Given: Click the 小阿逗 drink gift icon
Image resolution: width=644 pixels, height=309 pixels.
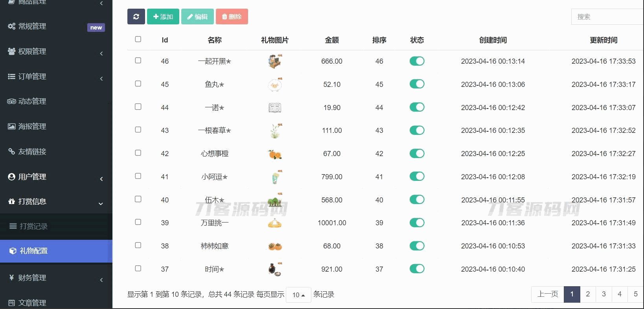Looking at the screenshot, I should [275, 177].
